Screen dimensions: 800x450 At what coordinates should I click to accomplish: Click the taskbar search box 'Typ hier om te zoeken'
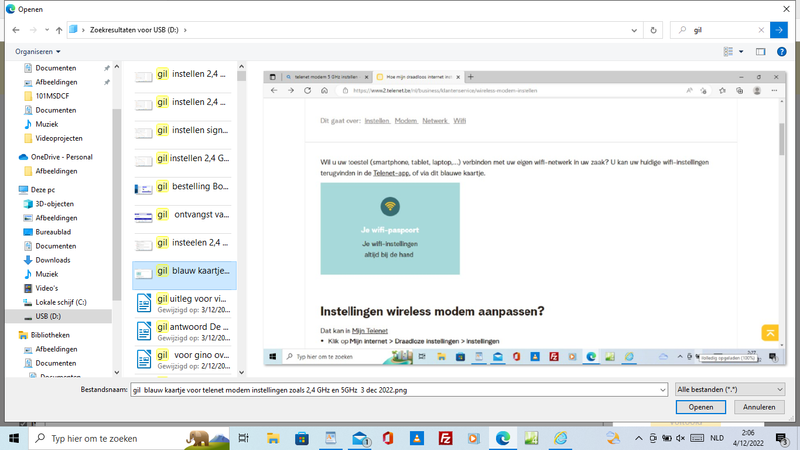[130, 438]
